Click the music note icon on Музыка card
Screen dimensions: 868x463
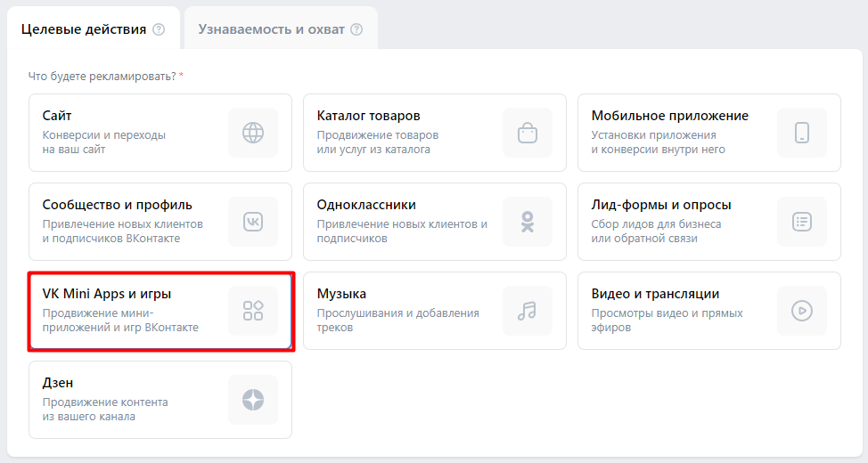[528, 311]
